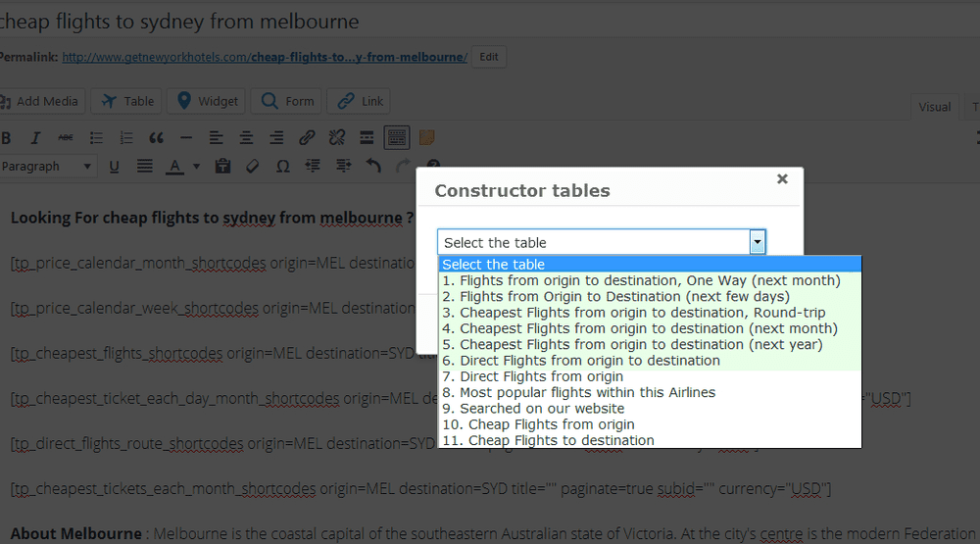Select option 3 Cheapest Flights Round-trip
This screenshot has width=980, height=544.
[650, 313]
